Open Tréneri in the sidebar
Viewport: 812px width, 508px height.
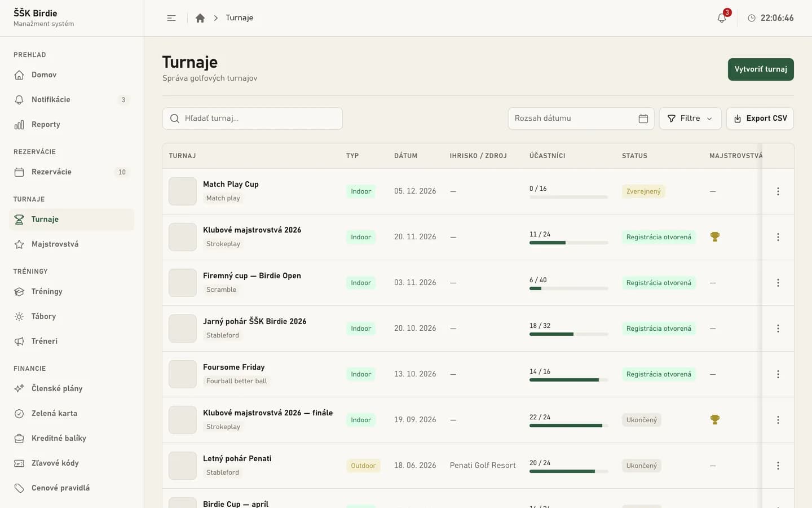72,341
